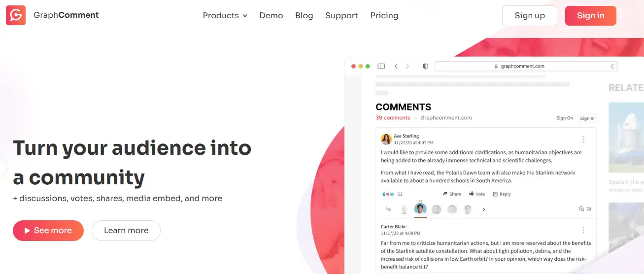The width and height of the screenshot is (644, 274).
Task: Expand more reply avatars with the right chevron
Action: (483, 209)
